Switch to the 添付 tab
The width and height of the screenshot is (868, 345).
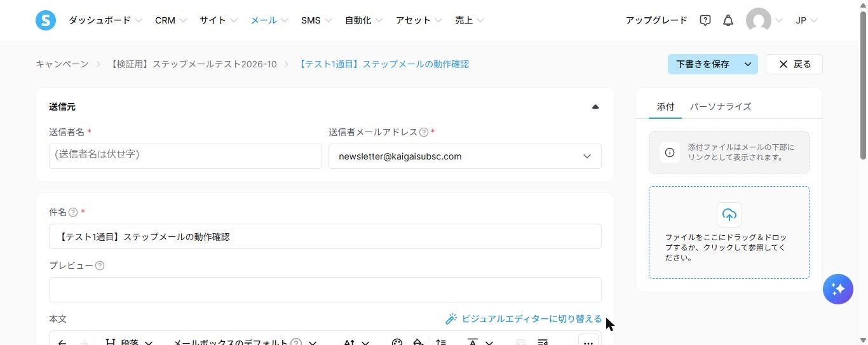coord(665,107)
